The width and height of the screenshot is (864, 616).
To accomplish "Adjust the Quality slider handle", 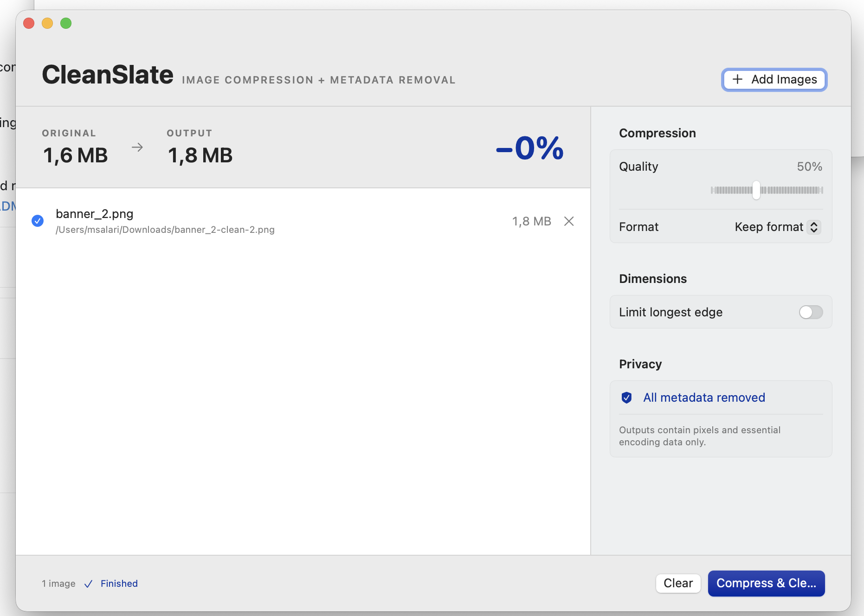I will coord(756,190).
